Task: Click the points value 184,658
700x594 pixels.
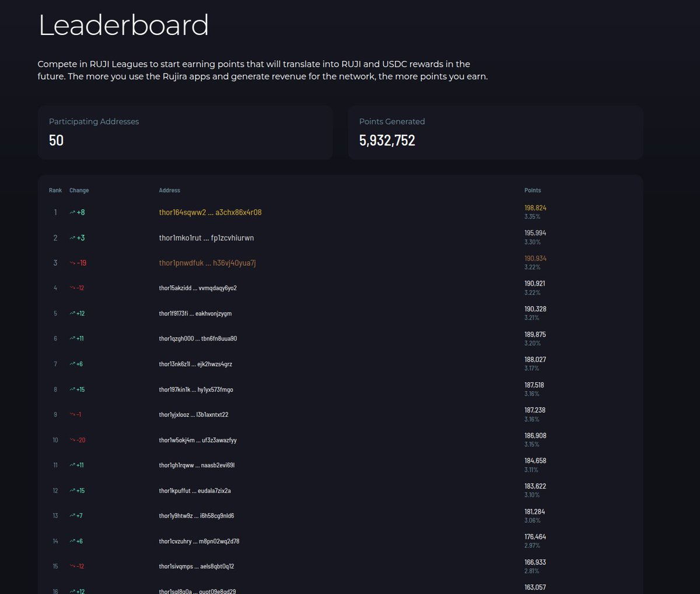Action: pyautogui.click(x=535, y=461)
